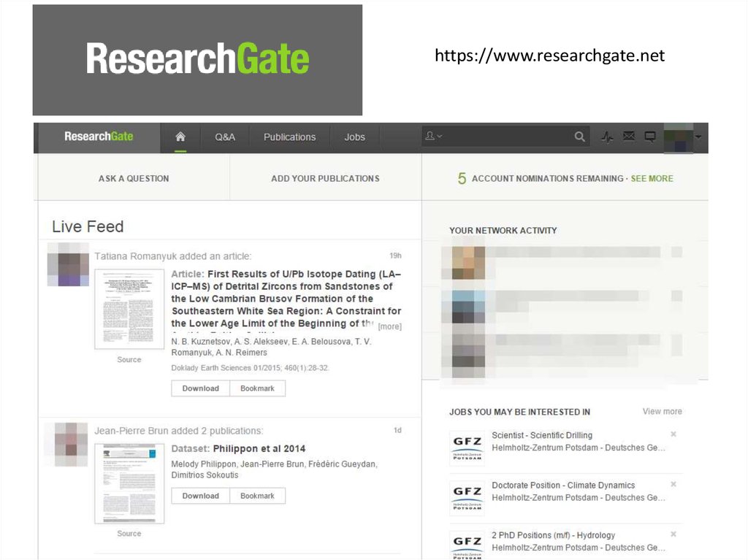This screenshot has height=560, width=748.
Task: Dismiss the 2 PhD Positions Hydrology job
Action: (673, 534)
